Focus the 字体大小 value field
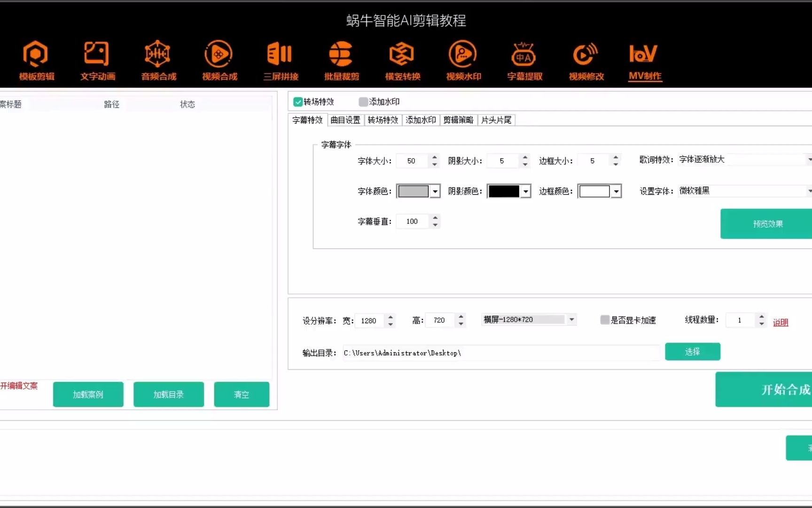The width and height of the screenshot is (812, 508). (x=412, y=161)
